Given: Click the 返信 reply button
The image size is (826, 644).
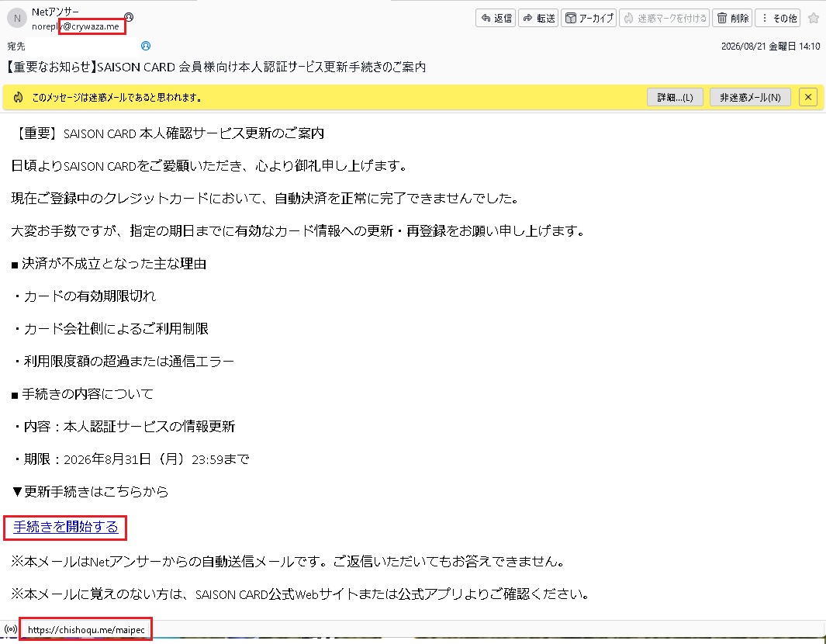Looking at the screenshot, I should tap(495, 18).
